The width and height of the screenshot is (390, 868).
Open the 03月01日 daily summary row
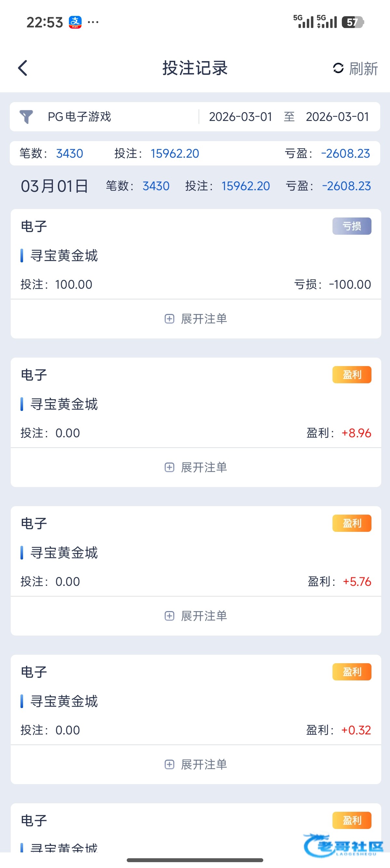coord(55,186)
